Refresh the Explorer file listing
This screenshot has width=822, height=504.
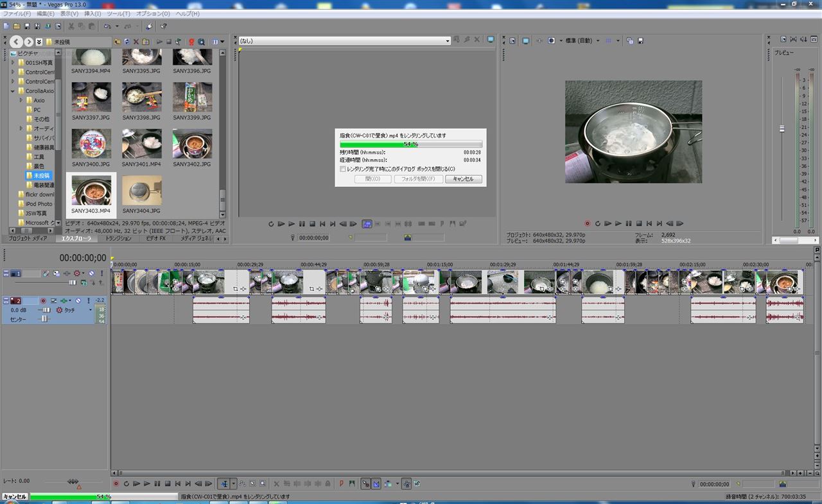tap(127, 42)
